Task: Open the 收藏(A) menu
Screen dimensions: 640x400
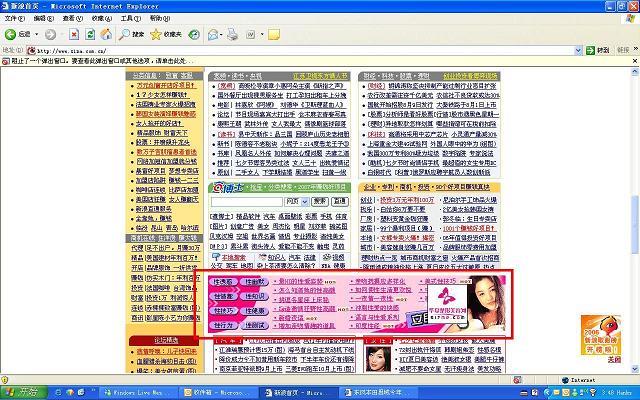Action: coord(102,18)
